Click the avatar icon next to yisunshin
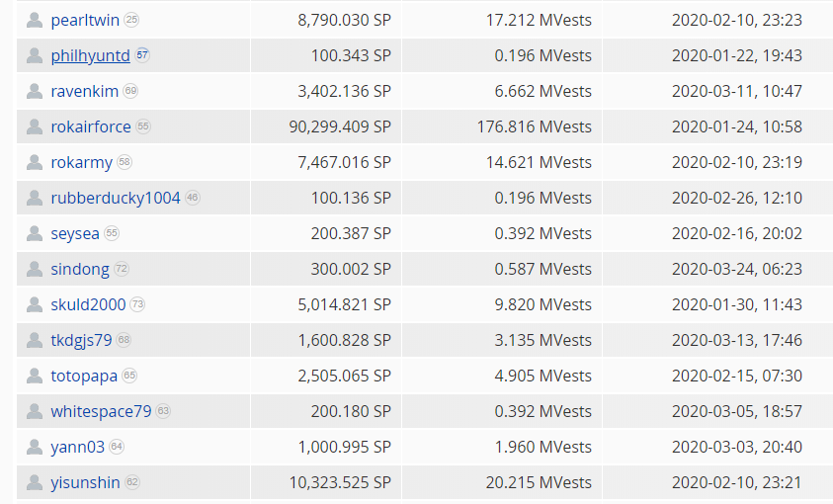 point(36,482)
